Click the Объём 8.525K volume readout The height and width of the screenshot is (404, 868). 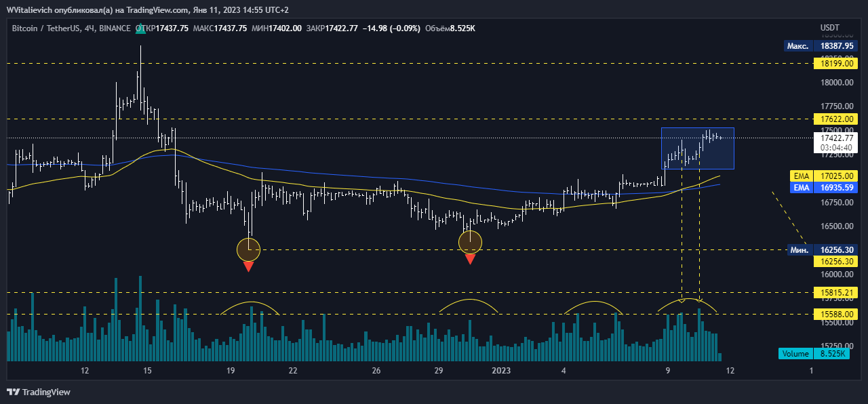pos(450,28)
